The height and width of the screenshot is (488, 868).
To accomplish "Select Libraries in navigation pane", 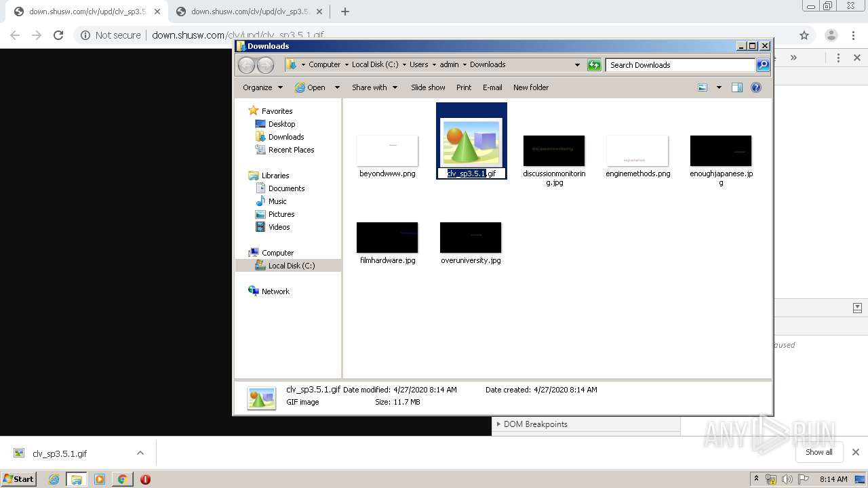I will point(275,176).
